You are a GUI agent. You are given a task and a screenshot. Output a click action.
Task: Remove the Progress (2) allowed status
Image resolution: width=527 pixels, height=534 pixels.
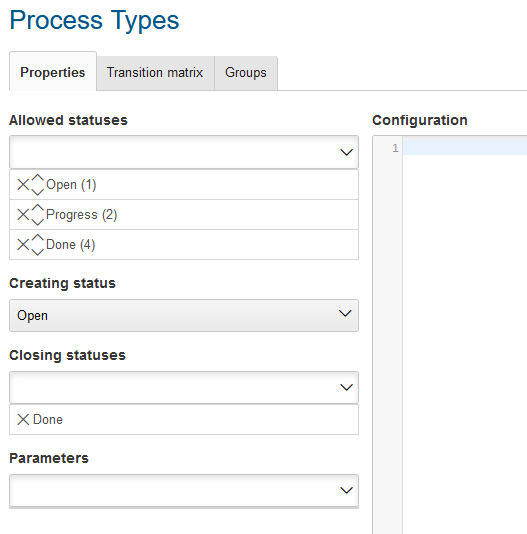tap(23, 215)
